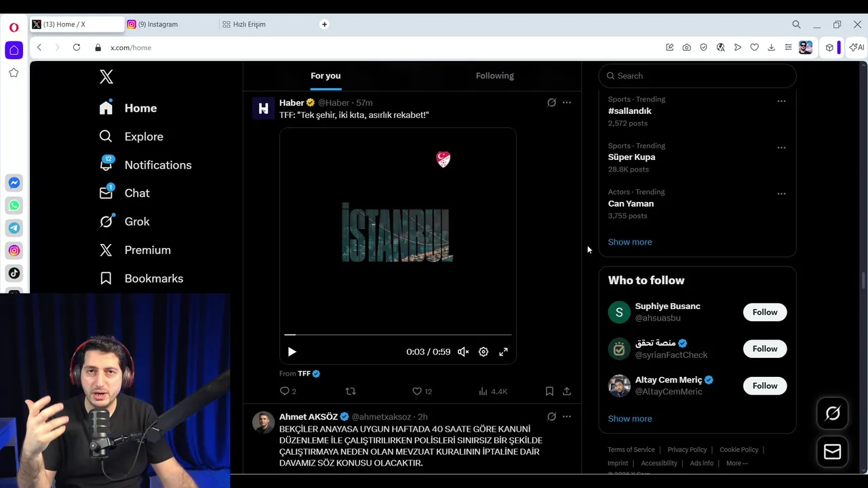Open video settings gear icon

(x=484, y=352)
